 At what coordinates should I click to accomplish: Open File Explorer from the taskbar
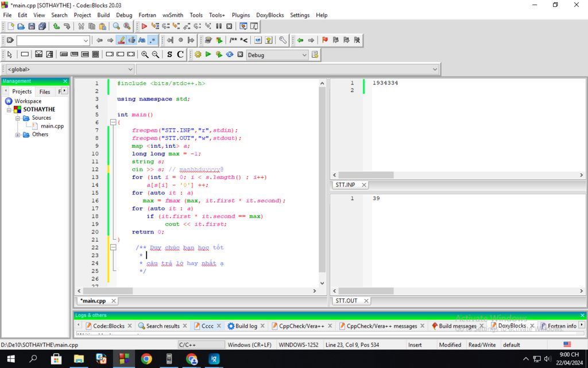pyautogui.click(x=79, y=359)
